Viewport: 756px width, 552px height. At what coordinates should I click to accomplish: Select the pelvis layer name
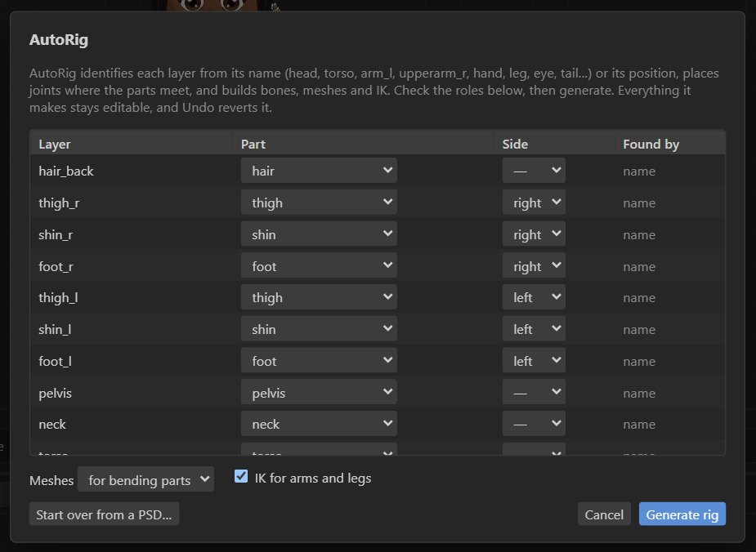tap(55, 393)
